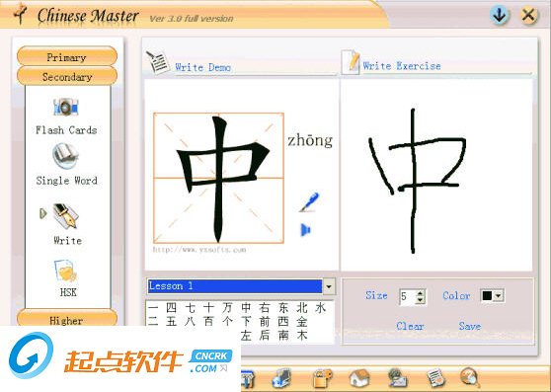Viewport: 551px width, 392px height.
Task: Select character 一 in lesson list
Action: (153, 308)
